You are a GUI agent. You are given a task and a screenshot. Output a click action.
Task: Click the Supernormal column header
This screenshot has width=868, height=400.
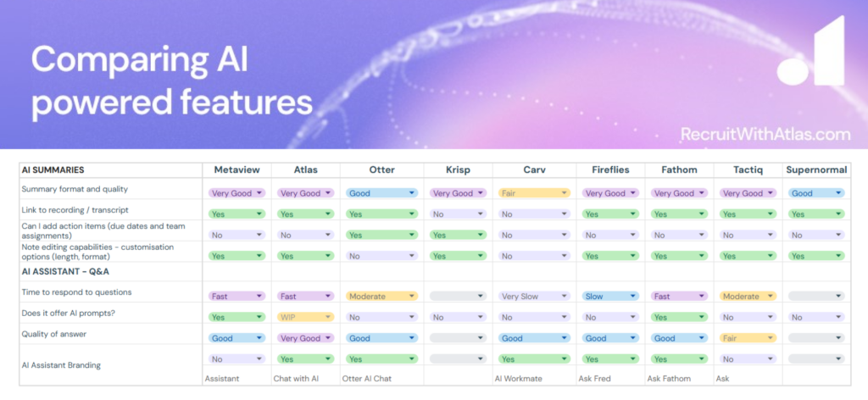[x=815, y=170]
